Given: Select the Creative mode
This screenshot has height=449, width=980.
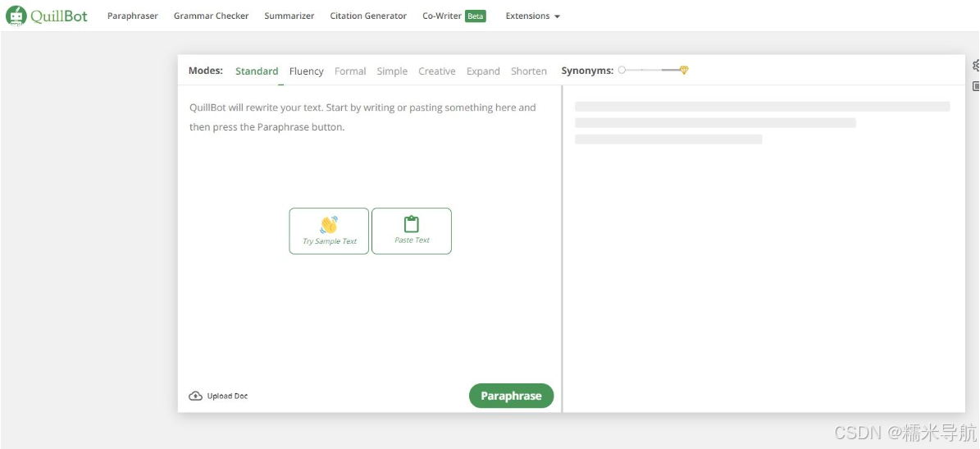Looking at the screenshot, I should coord(437,71).
